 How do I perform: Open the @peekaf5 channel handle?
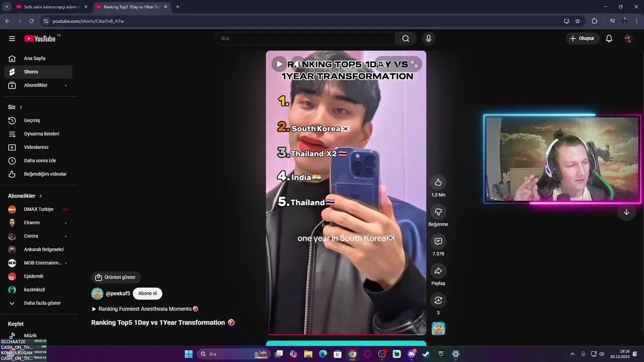coord(118,294)
